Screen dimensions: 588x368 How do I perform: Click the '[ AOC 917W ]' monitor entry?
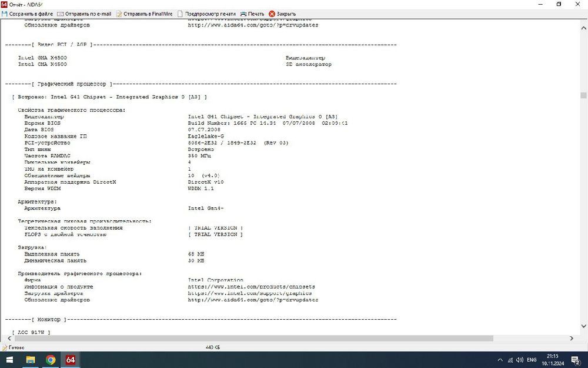point(31,333)
